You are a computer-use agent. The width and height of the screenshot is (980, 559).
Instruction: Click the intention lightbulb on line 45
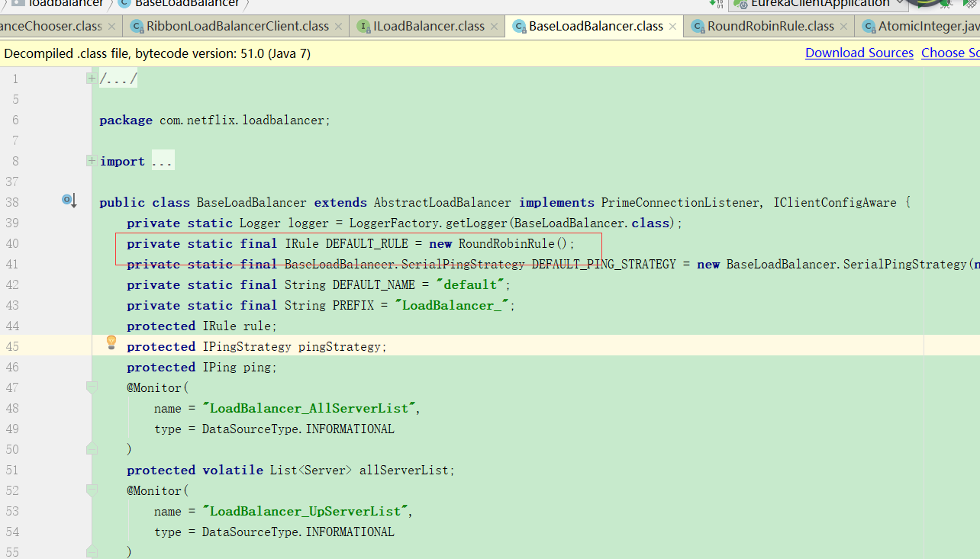tap(111, 343)
